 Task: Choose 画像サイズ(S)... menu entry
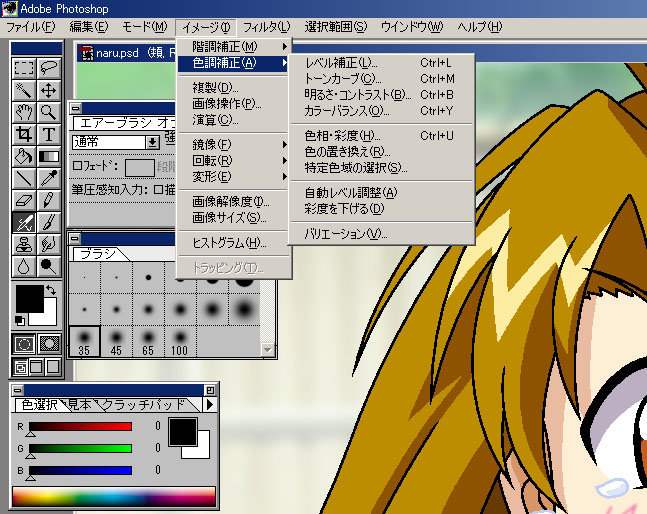[235, 218]
